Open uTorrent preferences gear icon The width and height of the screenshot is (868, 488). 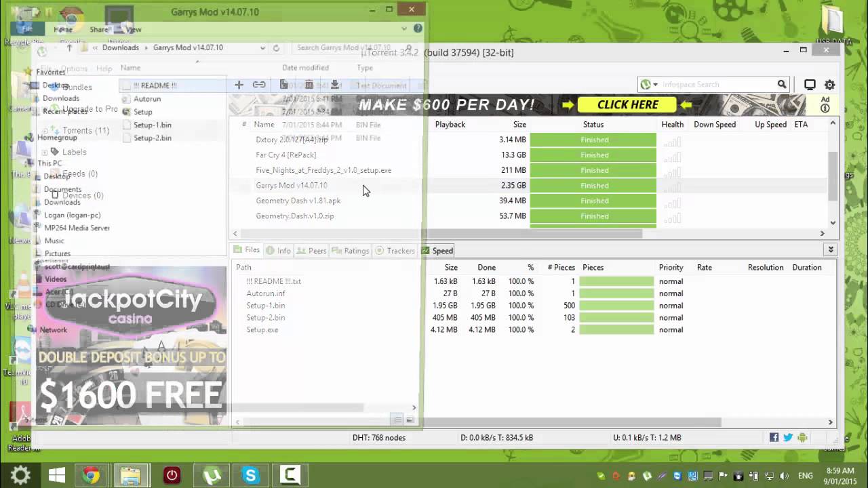click(829, 85)
